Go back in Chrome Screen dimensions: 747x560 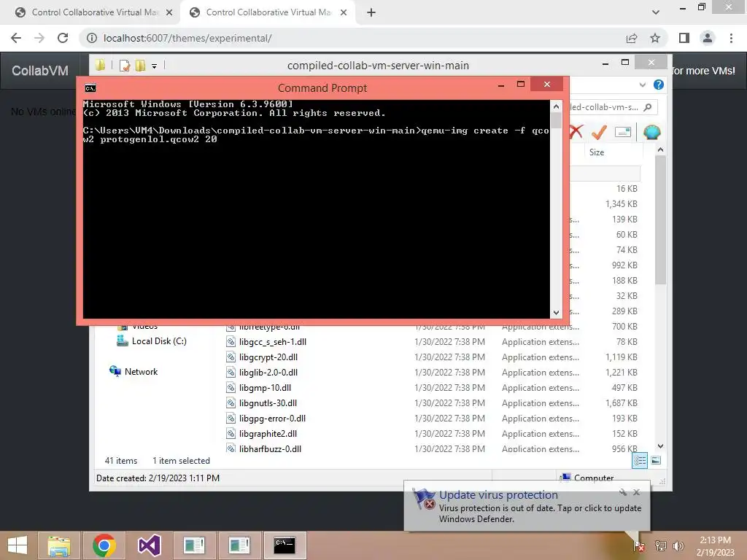coord(16,38)
